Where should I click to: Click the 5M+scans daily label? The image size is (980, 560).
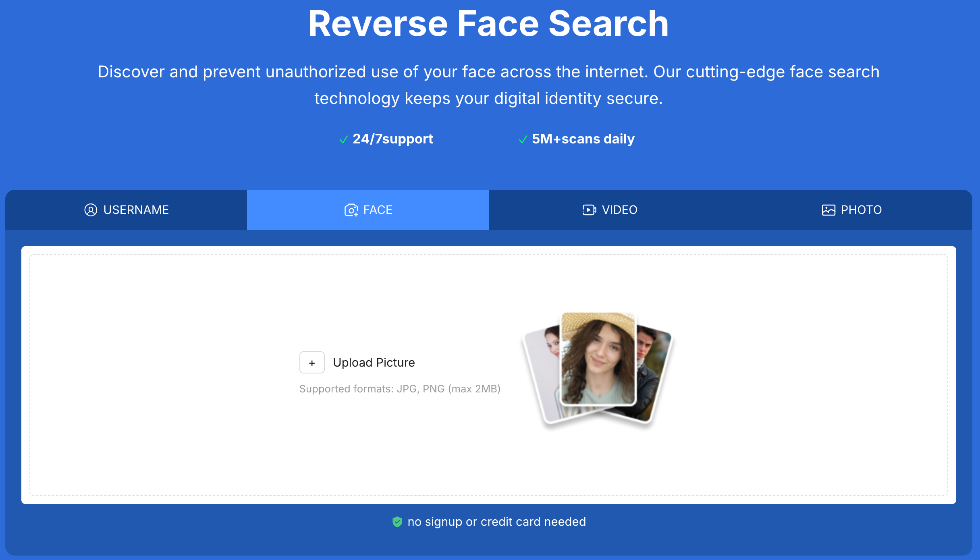tap(583, 139)
